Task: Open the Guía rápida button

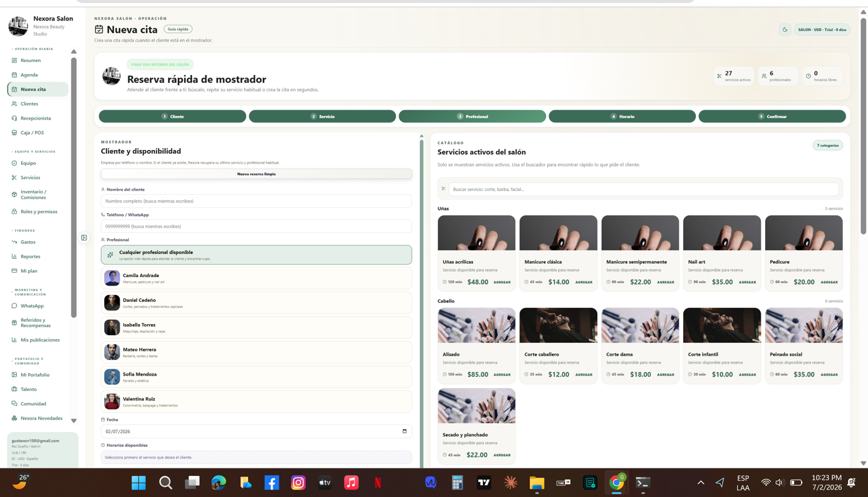Action: click(178, 29)
